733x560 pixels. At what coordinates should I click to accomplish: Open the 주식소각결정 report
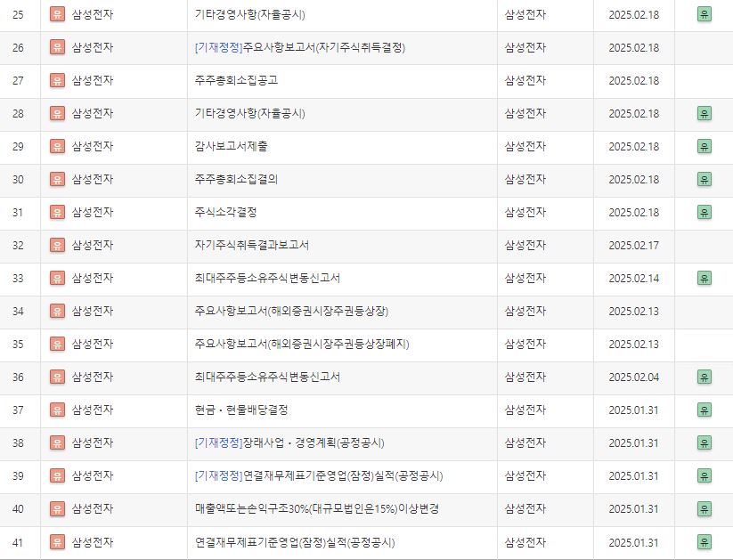(x=226, y=212)
